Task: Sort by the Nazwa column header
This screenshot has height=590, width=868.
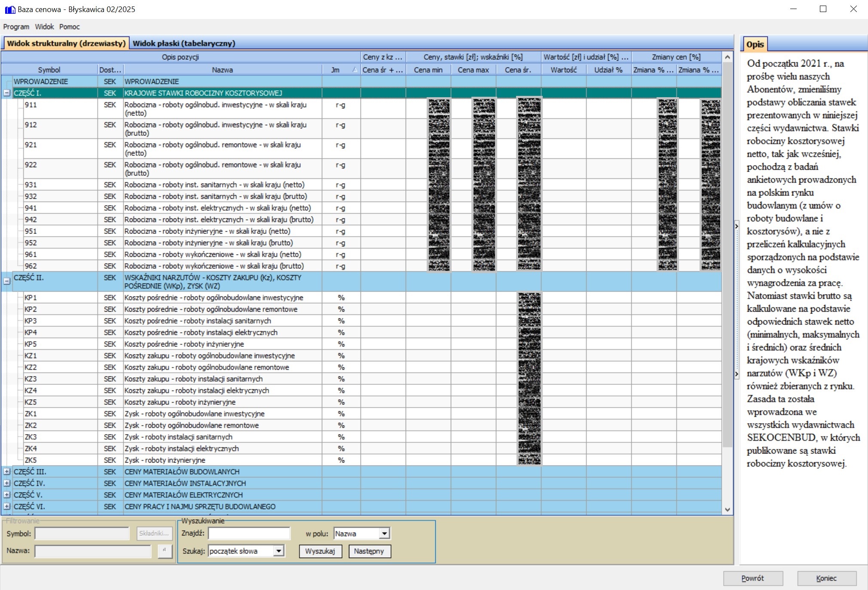Action: tap(223, 70)
